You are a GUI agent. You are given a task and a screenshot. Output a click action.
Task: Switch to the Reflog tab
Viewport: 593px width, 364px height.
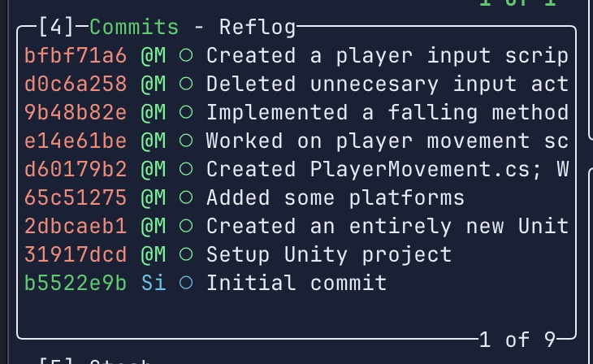[258, 27]
